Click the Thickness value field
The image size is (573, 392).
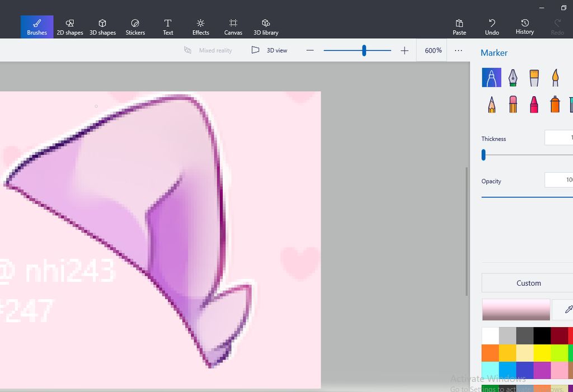pos(559,138)
